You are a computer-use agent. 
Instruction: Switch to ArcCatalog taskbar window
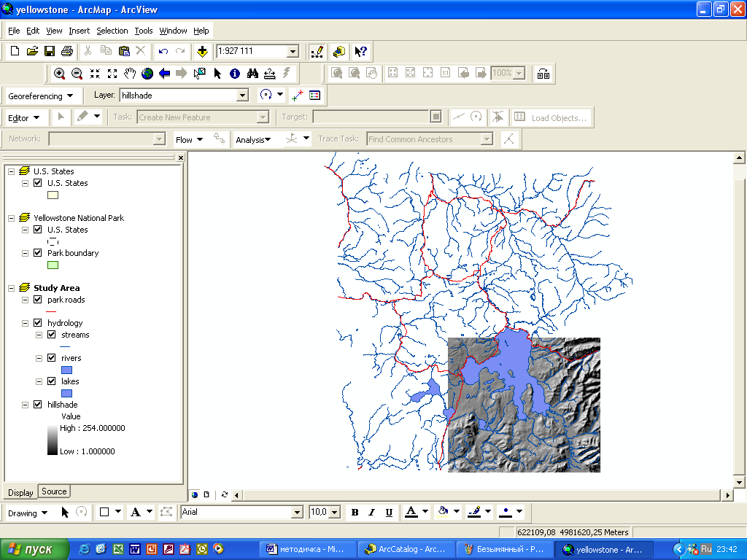(406, 550)
